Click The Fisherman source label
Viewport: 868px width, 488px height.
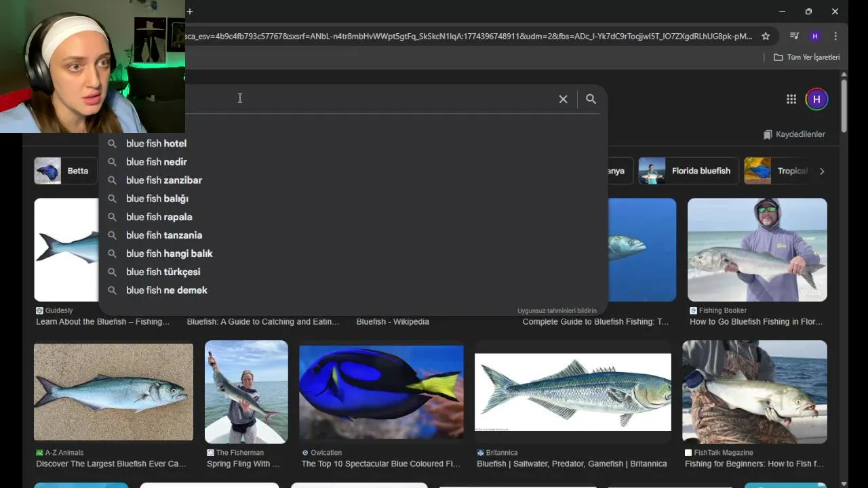235,453
